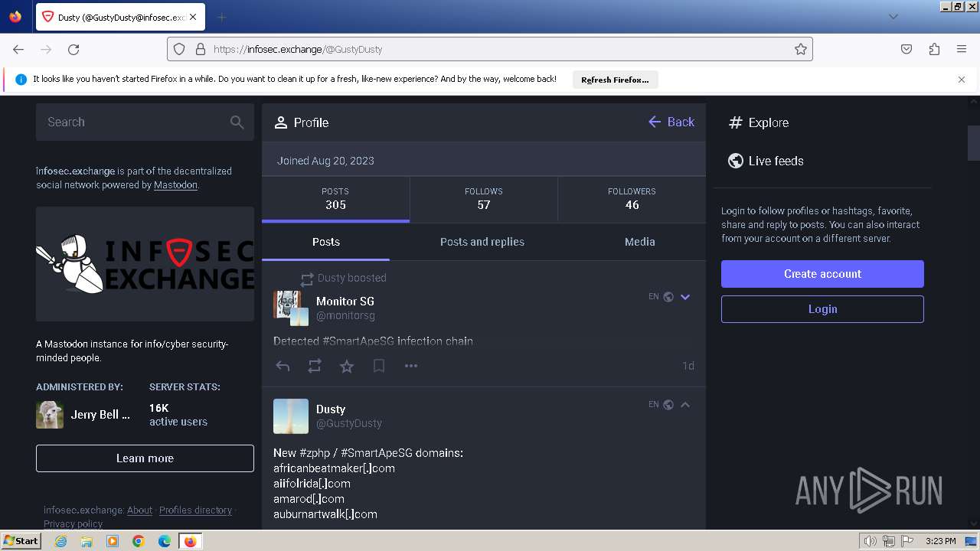
Task: Click the Refresh Firefox button
Action: pyautogui.click(x=615, y=80)
